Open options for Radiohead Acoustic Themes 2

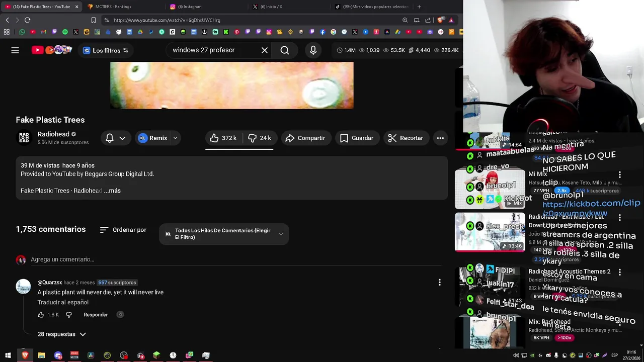tap(620, 272)
